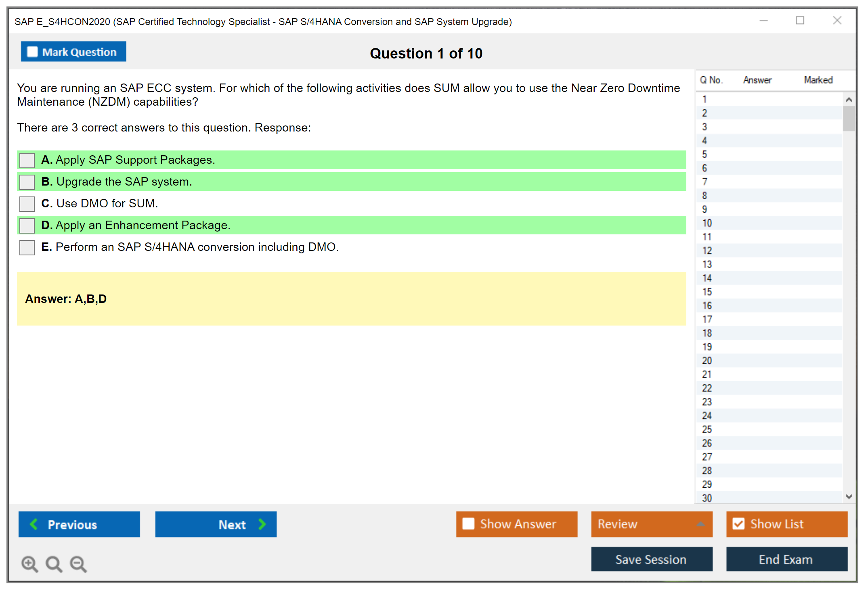Click the green left arrow on Previous
The image size is (868, 593).
tap(34, 524)
